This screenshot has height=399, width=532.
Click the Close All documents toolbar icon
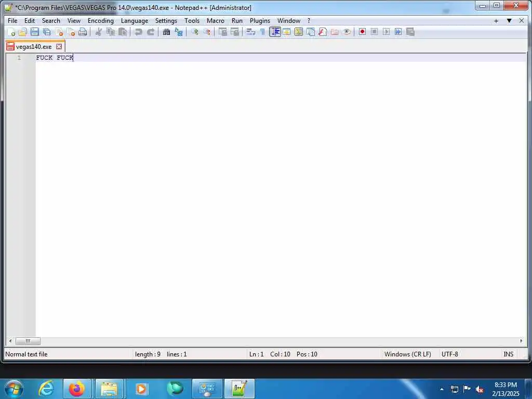tap(71, 32)
